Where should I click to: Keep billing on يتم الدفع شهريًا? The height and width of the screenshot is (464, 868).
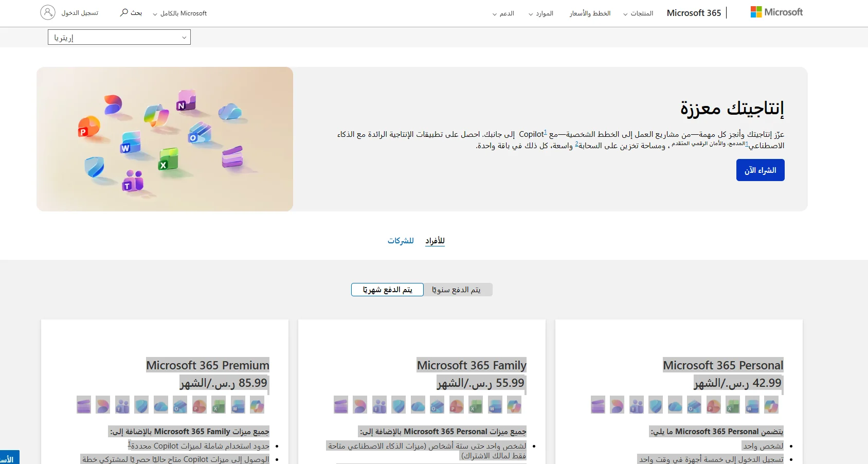pos(387,290)
